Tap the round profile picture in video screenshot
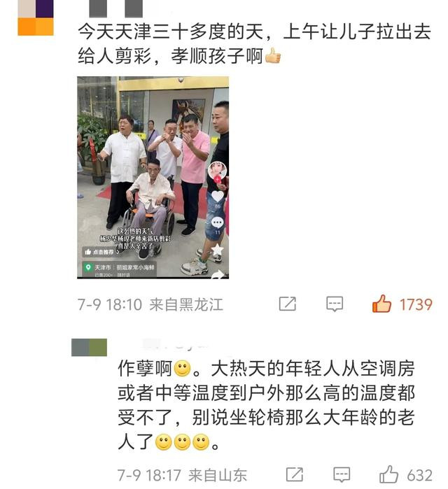448x489 pixels. tap(217, 170)
